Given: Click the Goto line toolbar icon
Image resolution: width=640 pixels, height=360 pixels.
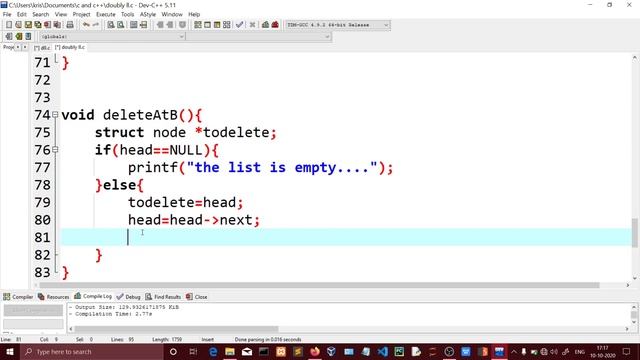Looking at the screenshot, I should click(144, 25).
